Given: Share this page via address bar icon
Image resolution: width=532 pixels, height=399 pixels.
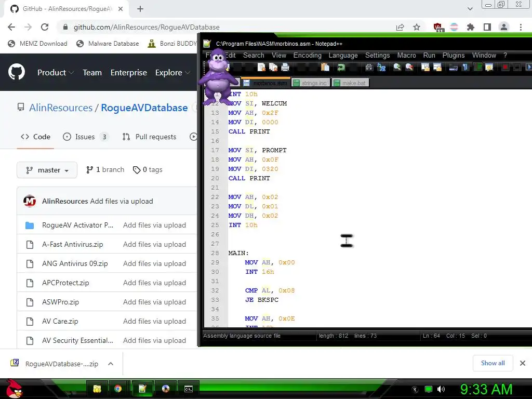Looking at the screenshot, I should pos(400,27).
